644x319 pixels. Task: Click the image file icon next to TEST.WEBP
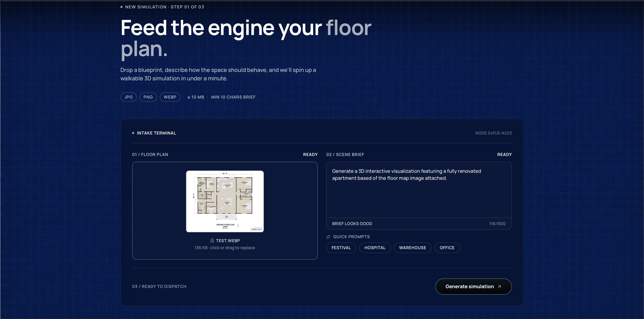tap(212, 241)
